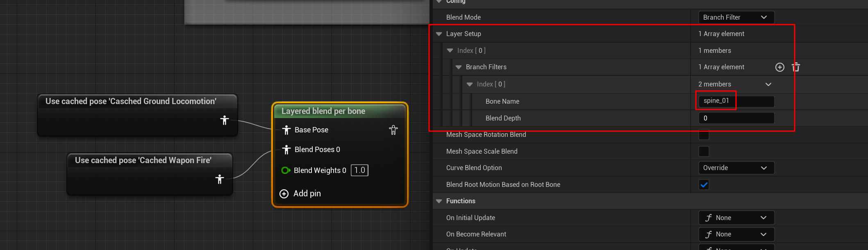Enable Mesh Space Rotation Blend checkbox
The height and width of the screenshot is (250, 868).
pyautogui.click(x=704, y=135)
